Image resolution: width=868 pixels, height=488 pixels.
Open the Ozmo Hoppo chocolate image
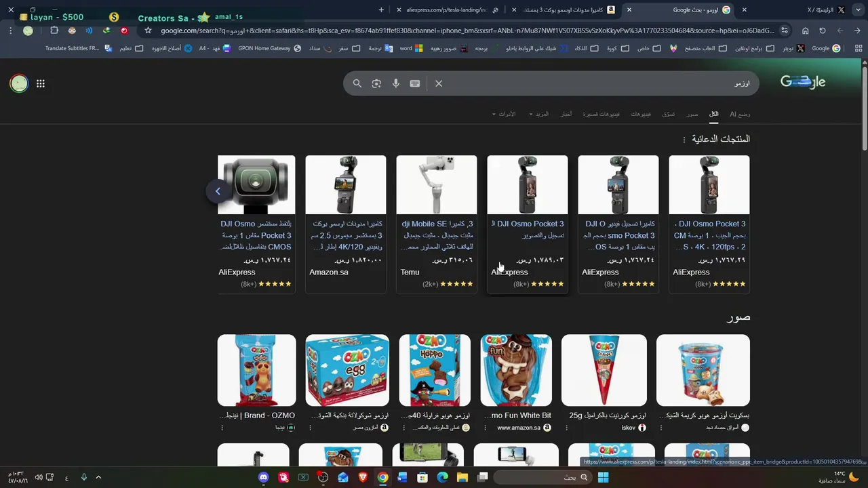pyautogui.click(x=435, y=370)
